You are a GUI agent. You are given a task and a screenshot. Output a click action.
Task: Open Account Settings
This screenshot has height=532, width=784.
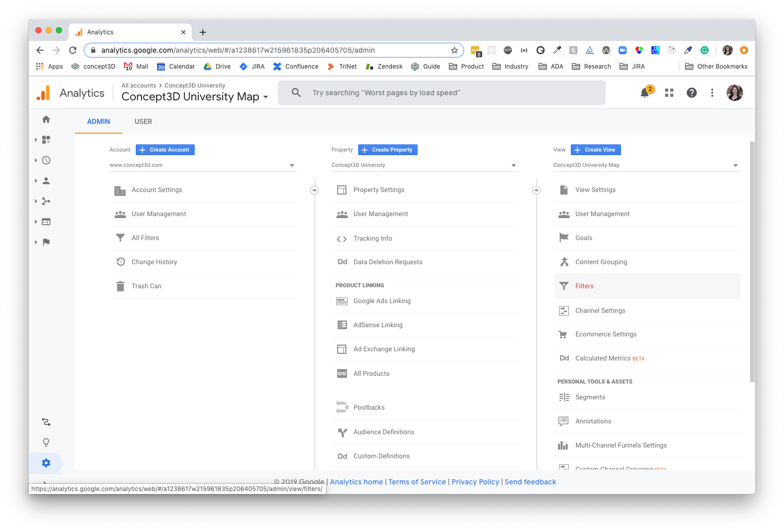[x=203, y=190]
